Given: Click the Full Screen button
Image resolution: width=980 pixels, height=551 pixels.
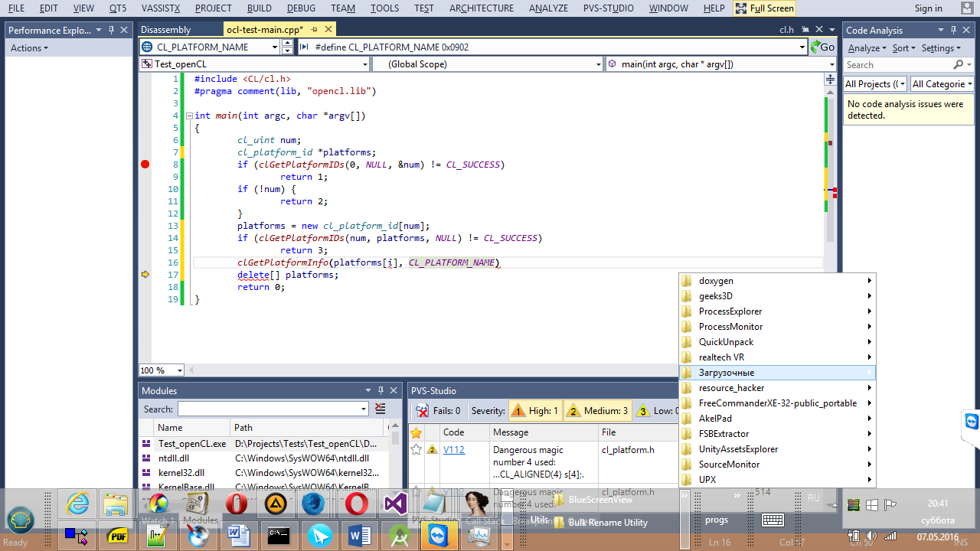Looking at the screenshot, I should click(x=763, y=8).
